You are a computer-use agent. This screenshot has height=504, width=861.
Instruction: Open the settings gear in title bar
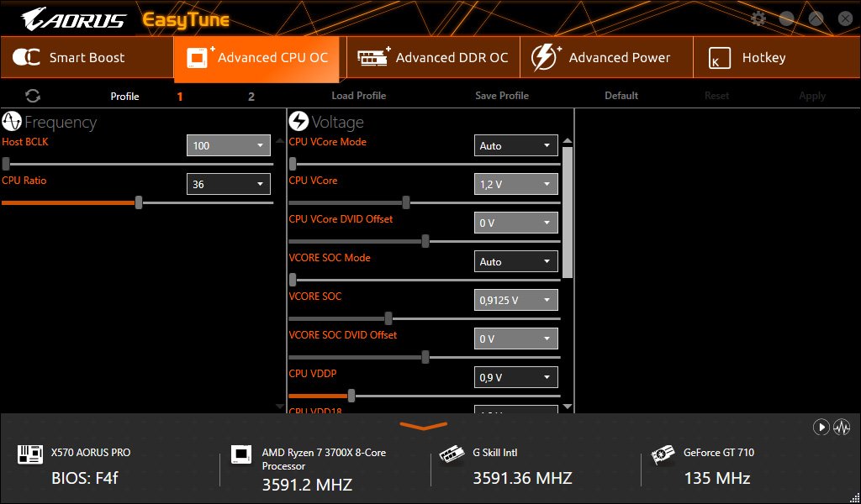coord(758,19)
